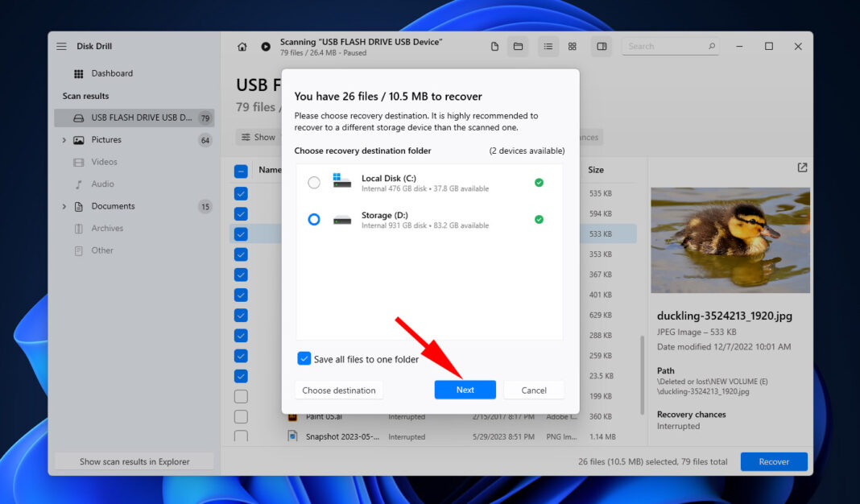Toggle the preview panel icon
This screenshot has width=860, height=504.
602,47
